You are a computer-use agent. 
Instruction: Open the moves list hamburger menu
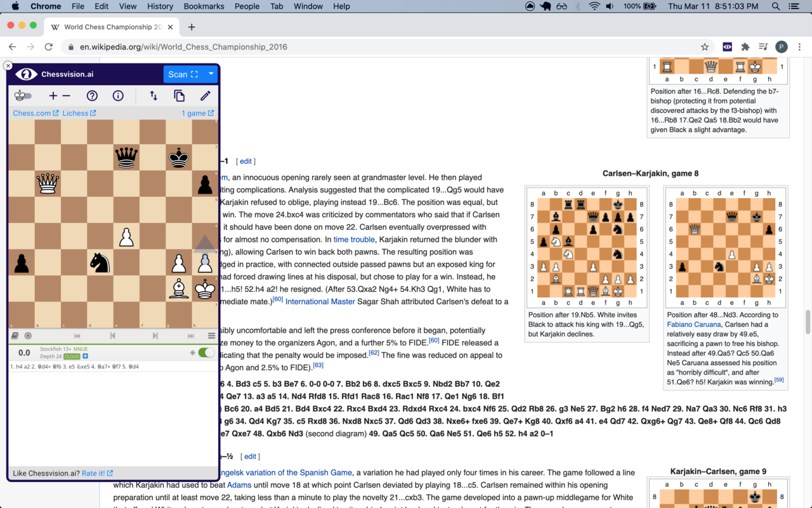211,335
